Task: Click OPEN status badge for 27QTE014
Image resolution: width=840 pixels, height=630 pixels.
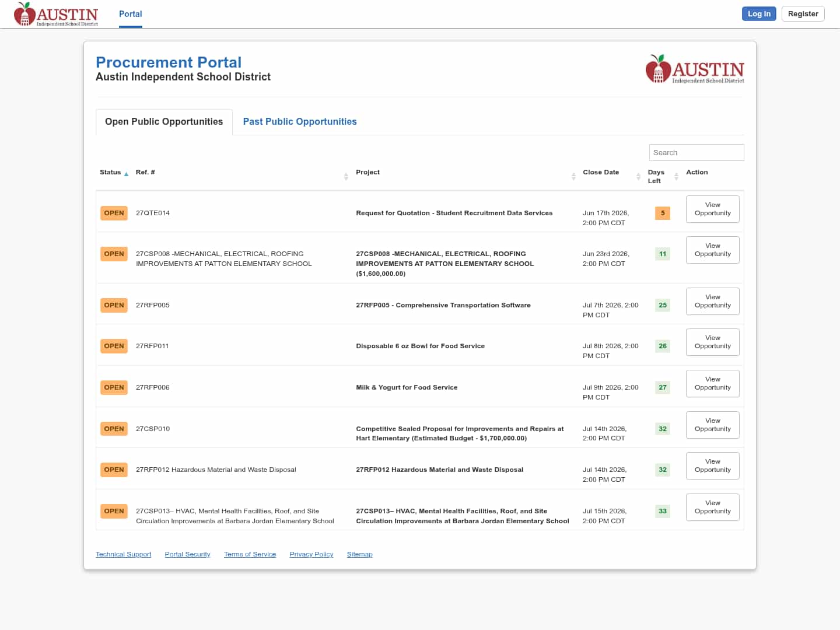Action: [x=114, y=213]
